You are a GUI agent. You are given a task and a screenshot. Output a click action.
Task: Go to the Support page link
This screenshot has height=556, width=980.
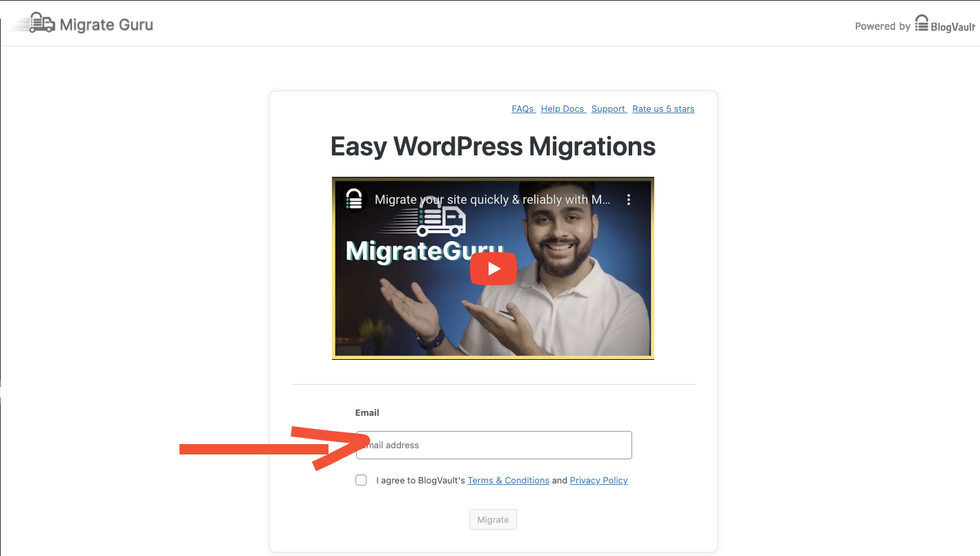(x=608, y=109)
